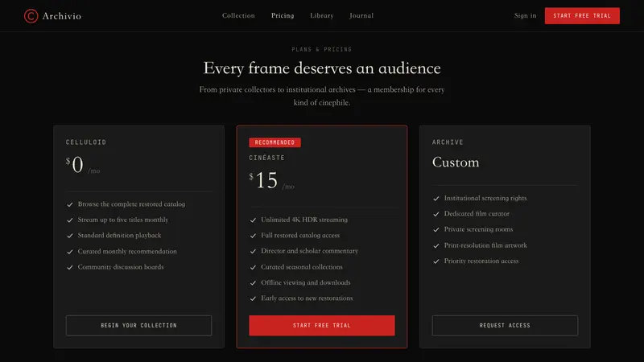The image size is (644, 362).
Task: Open the Library nav link
Action: (321, 15)
